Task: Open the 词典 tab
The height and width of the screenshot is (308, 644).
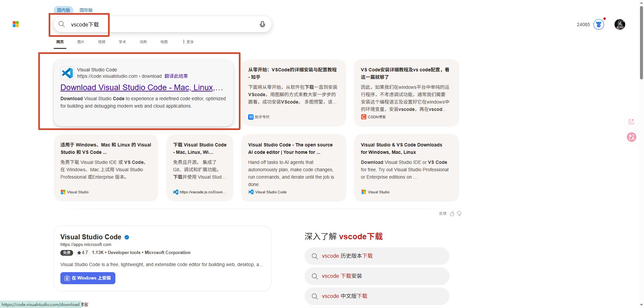Action: click(x=143, y=42)
